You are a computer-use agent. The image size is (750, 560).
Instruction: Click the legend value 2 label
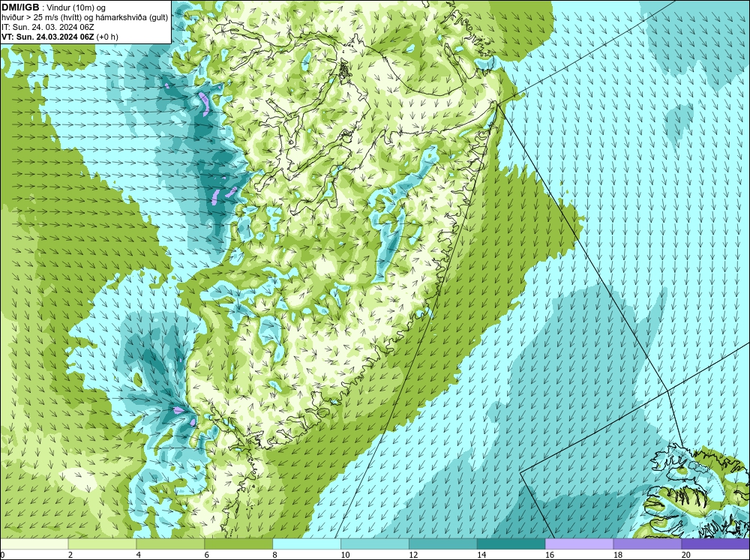(70, 555)
